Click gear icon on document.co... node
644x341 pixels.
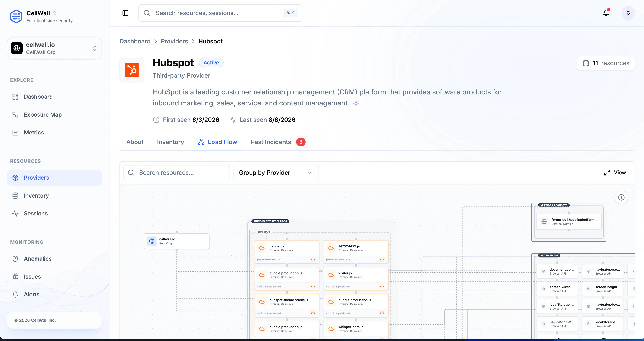pyautogui.click(x=543, y=271)
